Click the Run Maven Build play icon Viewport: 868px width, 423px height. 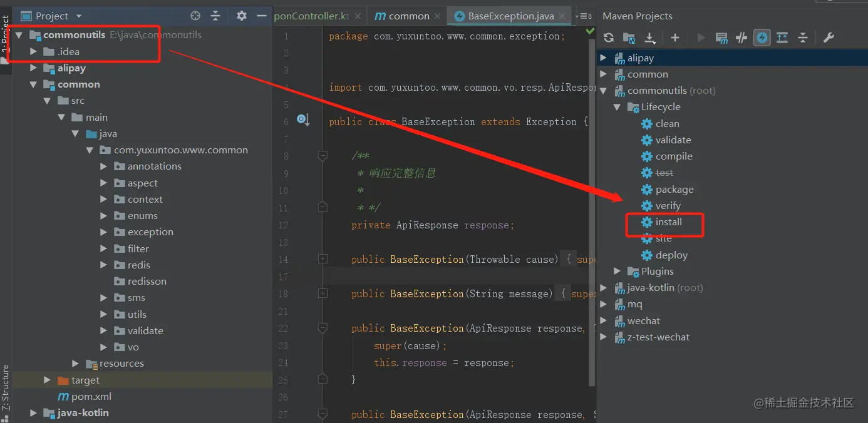tap(701, 38)
